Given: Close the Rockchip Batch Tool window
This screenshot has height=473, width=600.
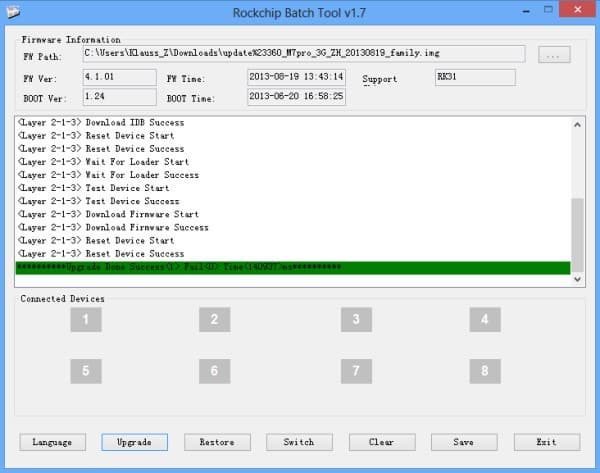Looking at the screenshot, I should coord(577,10).
